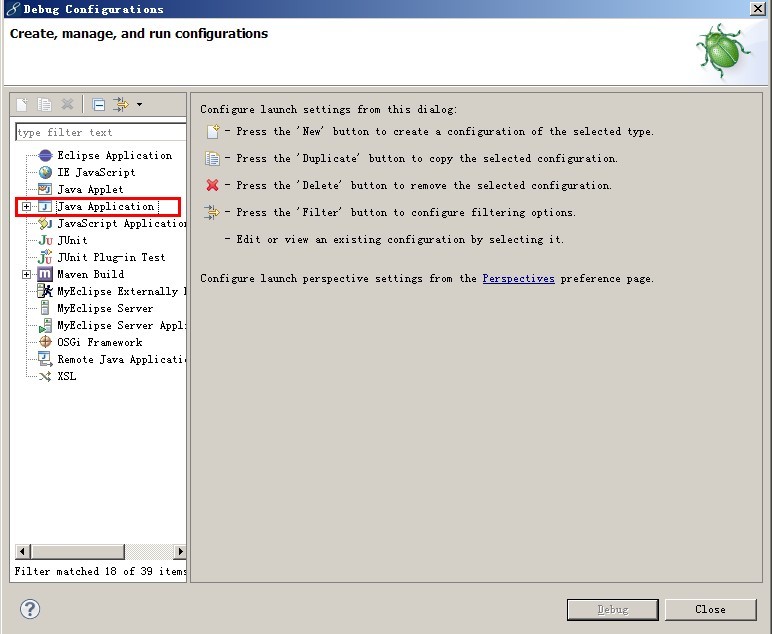Click the MyEclipse Server Application icon
Screen dimensions: 772x634
coord(45,325)
